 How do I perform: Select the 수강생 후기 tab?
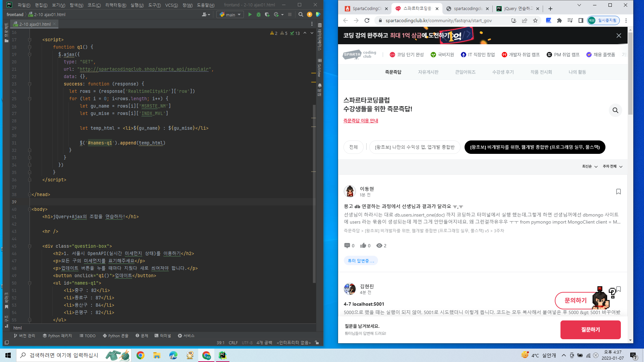(503, 72)
